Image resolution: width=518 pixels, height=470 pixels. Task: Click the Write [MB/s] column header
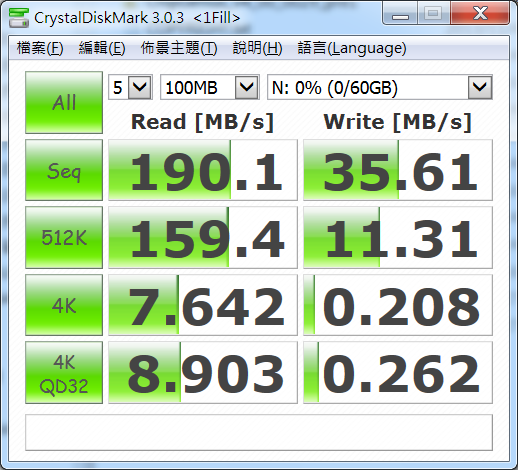(x=398, y=122)
